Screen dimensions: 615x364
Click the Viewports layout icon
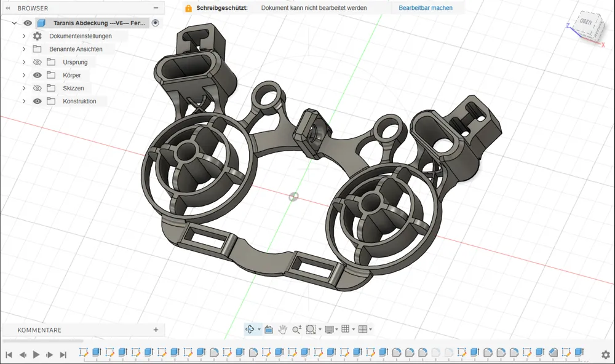[363, 329]
